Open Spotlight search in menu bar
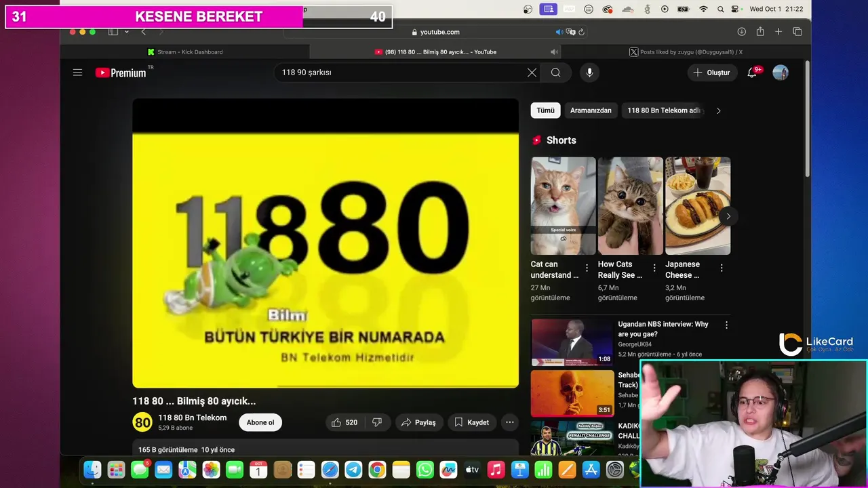Viewport: 868px width, 488px height. click(720, 9)
